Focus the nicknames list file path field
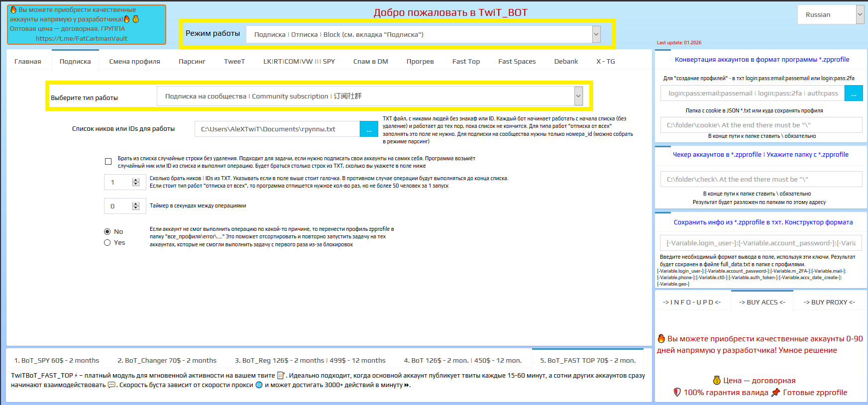This screenshot has width=868, height=405. coord(277,129)
